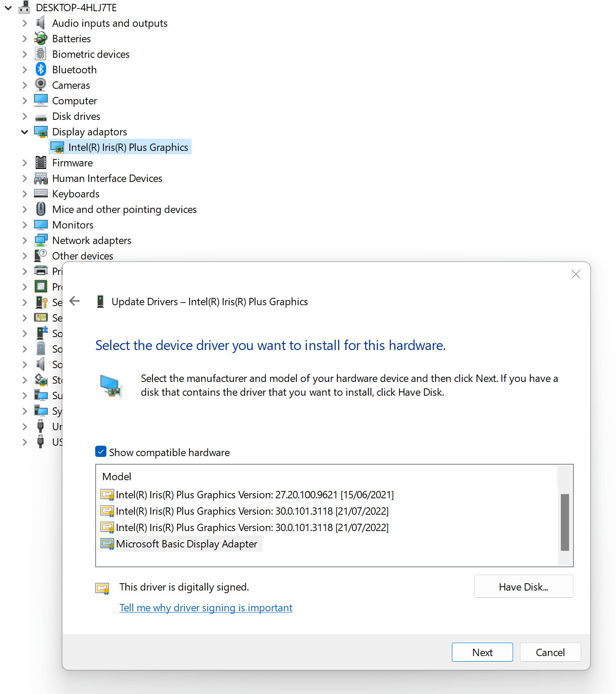Click the certificate icon next to digitally signed text
The width and height of the screenshot is (616, 694).
click(x=103, y=588)
